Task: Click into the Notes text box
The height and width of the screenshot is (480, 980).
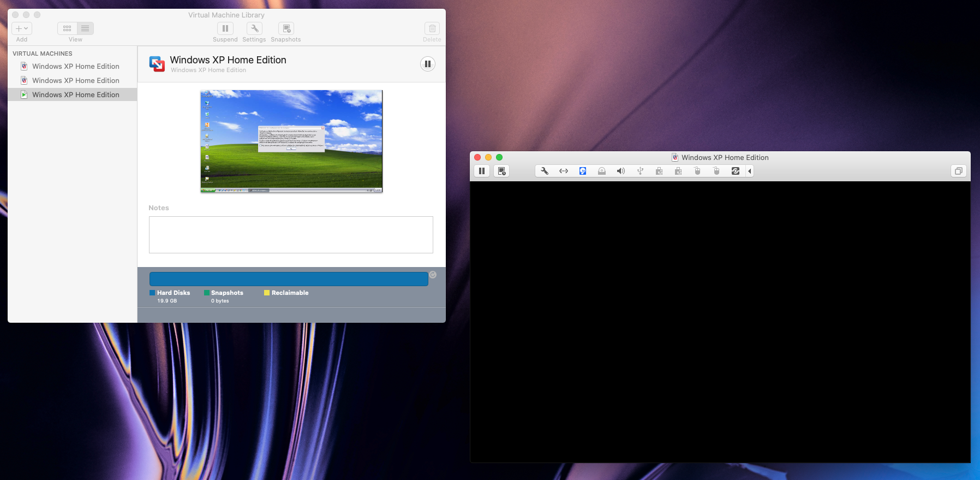Action: tap(291, 235)
